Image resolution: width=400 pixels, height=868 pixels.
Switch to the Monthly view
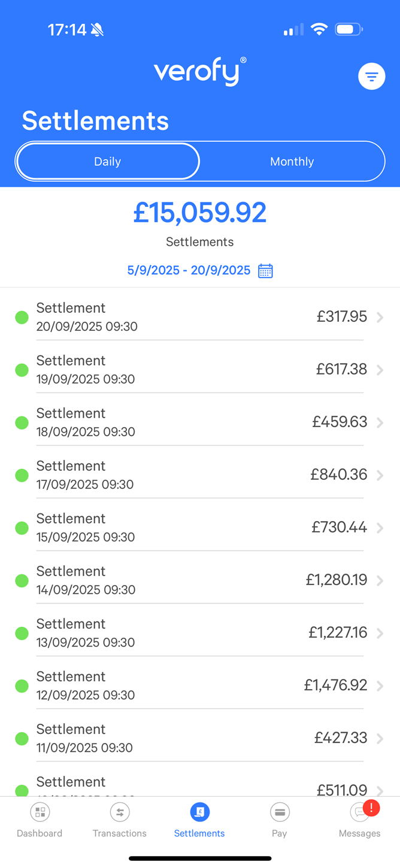click(292, 162)
